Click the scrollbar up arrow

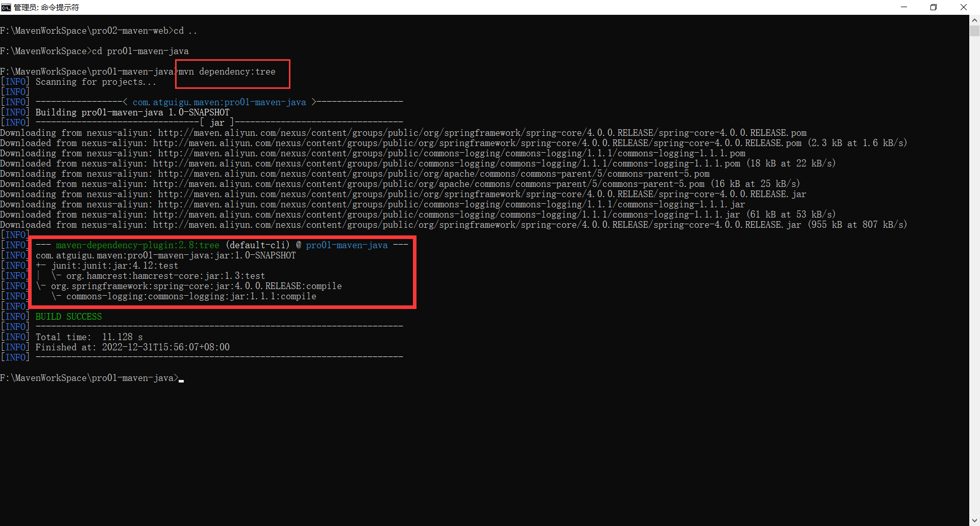[974, 20]
